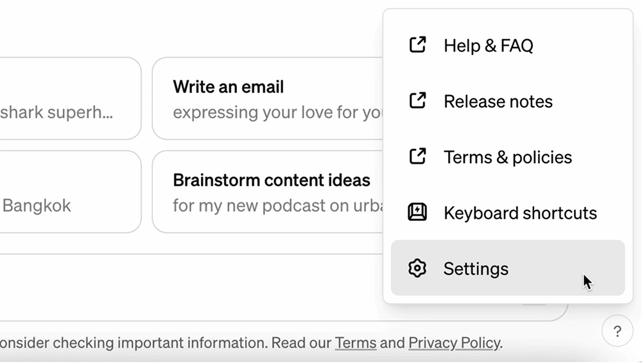This screenshot has width=642, height=364.
Task: Click the 'expressing your love' prompt subtitle
Action: (277, 112)
